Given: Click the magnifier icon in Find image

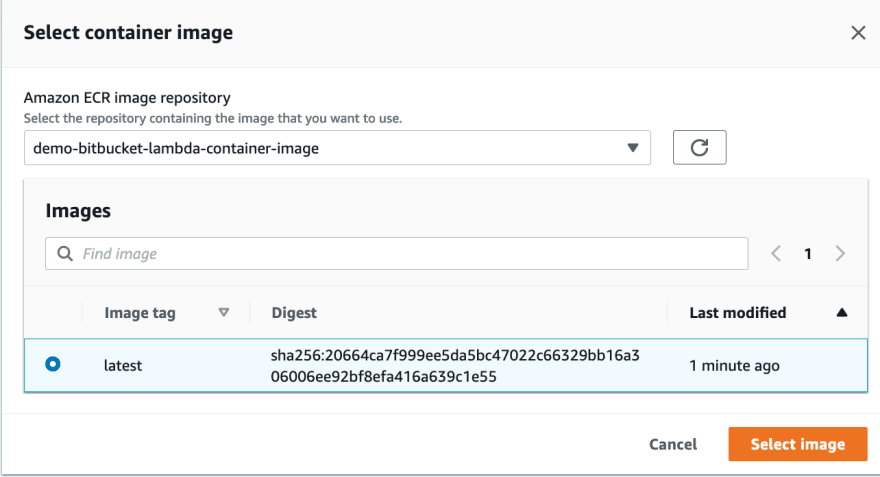Looking at the screenshot, I should (x=65, y=254).
